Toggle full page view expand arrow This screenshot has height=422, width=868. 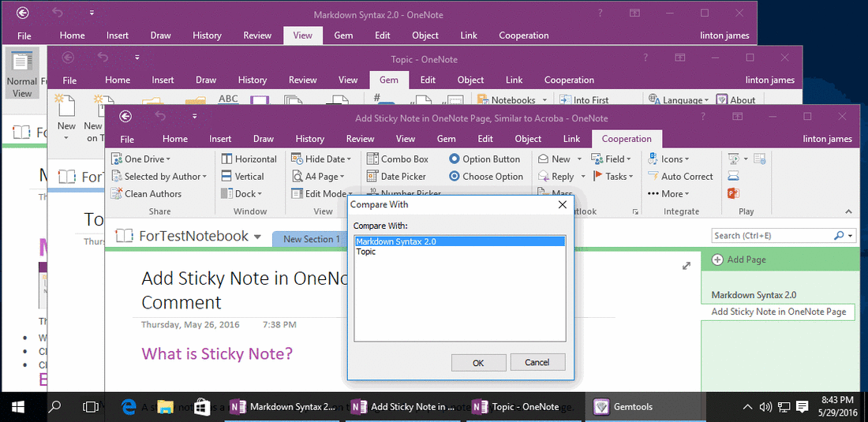coord(687,266)
